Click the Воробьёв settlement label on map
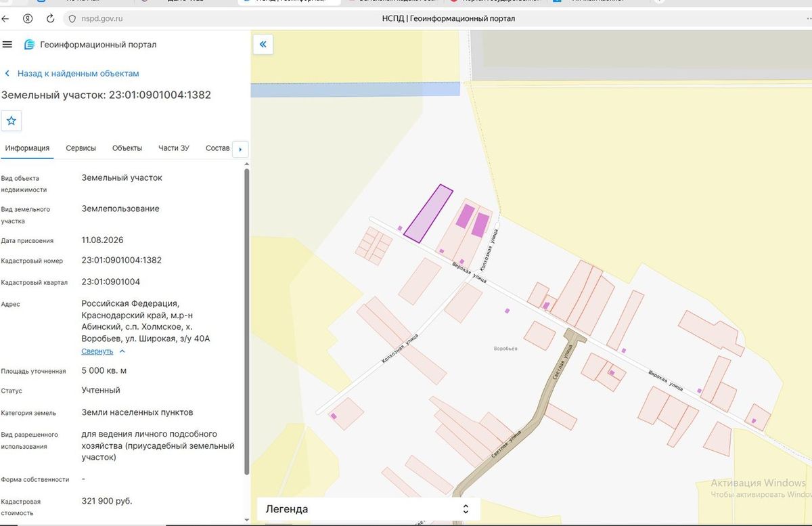812x526 pixels. point(505,349)
